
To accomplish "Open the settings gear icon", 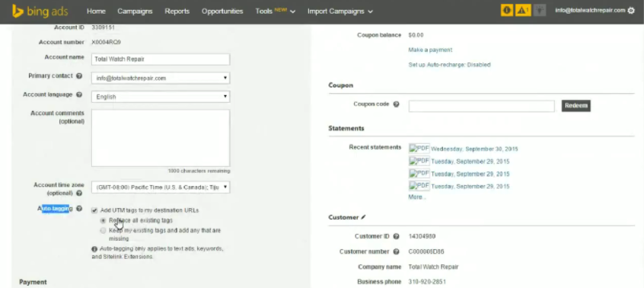I will 631,11.
